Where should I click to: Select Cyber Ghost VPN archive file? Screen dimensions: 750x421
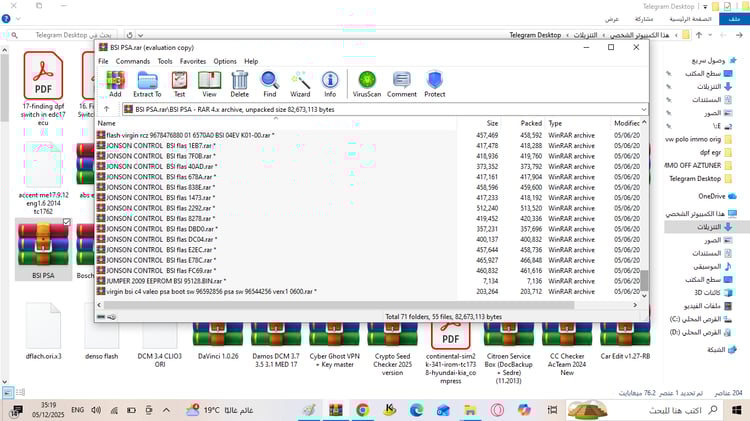click(334, 344)
